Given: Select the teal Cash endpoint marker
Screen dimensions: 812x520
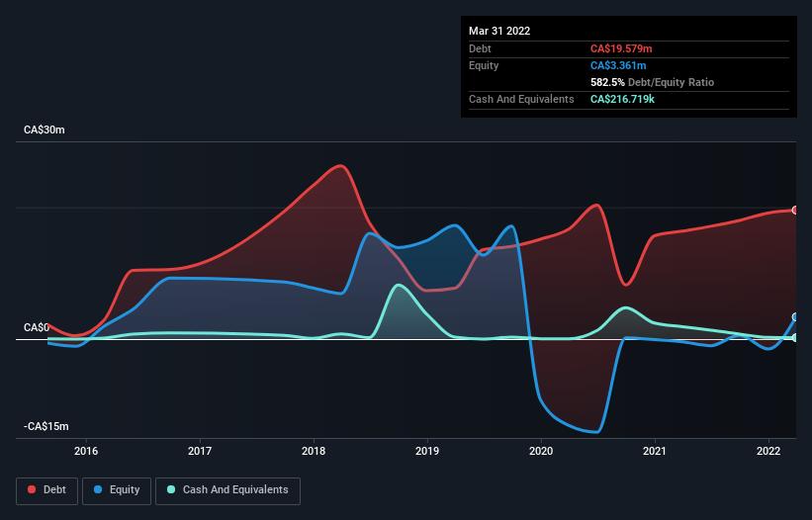Looking at the screenshot, I should click(x=795, y=338).
